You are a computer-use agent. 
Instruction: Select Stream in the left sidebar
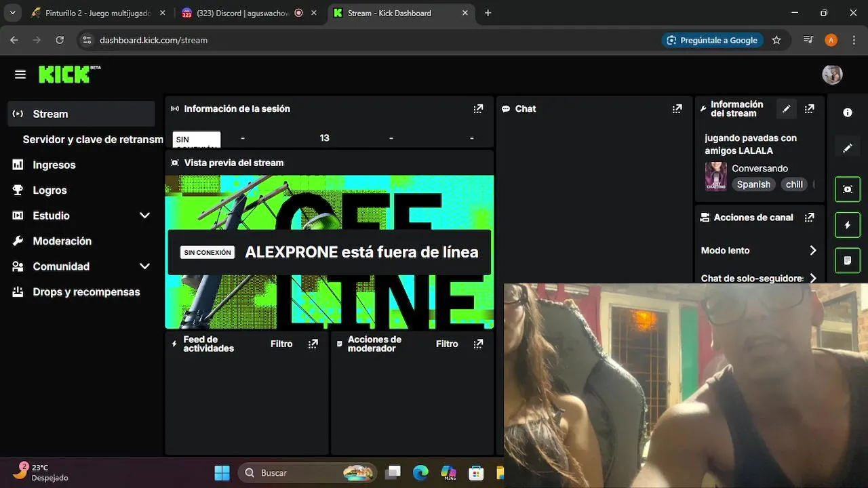point(81,114)
